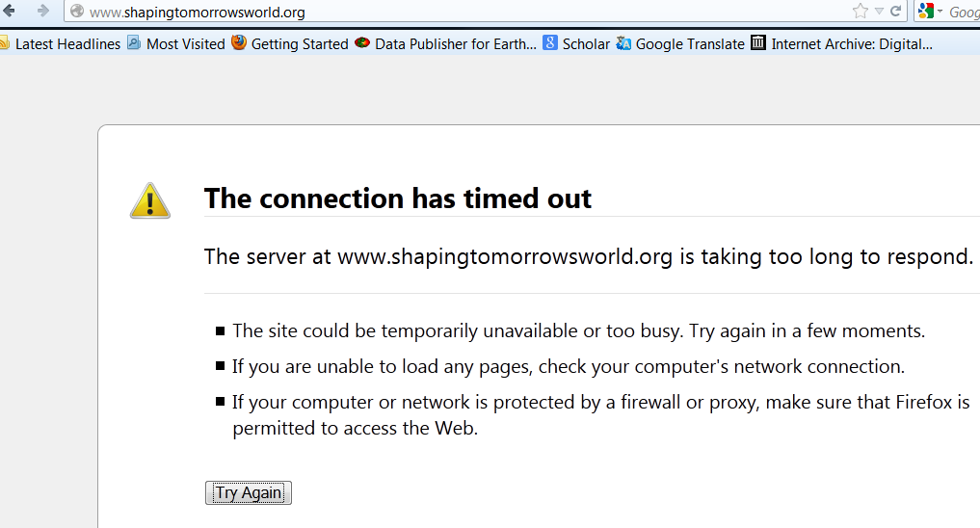Click the back navigation arrow

coord(11,11)
